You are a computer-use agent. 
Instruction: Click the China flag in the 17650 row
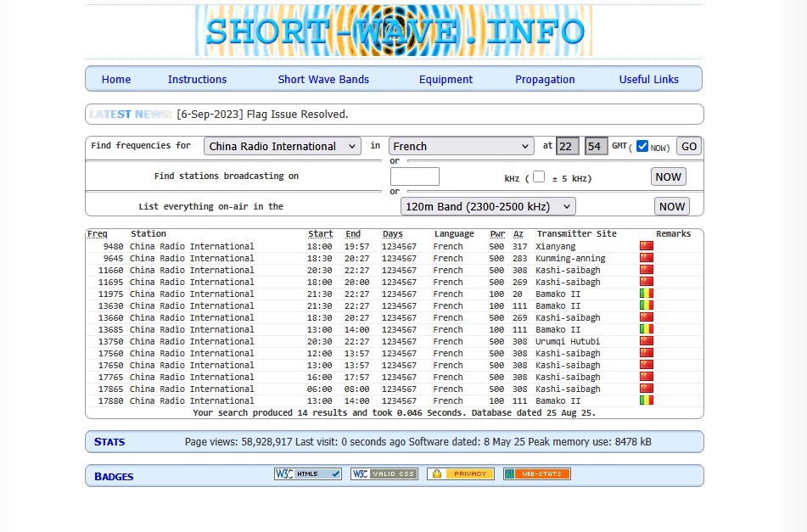647,364
